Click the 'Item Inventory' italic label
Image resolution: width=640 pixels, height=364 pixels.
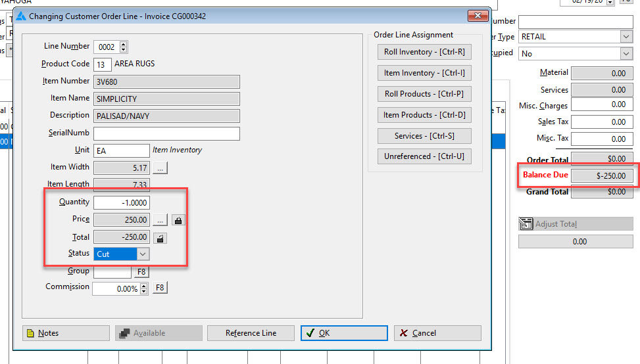177,150
